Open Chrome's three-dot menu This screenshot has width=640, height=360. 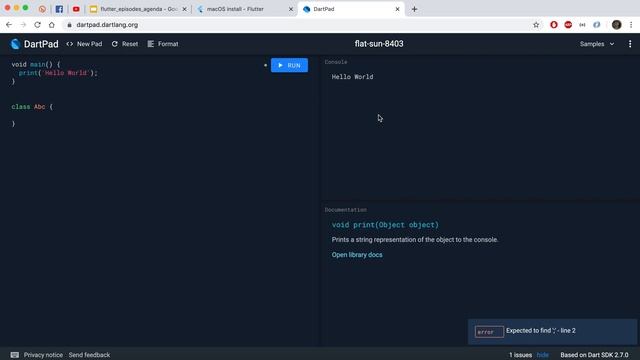click(x=631, y=25)
